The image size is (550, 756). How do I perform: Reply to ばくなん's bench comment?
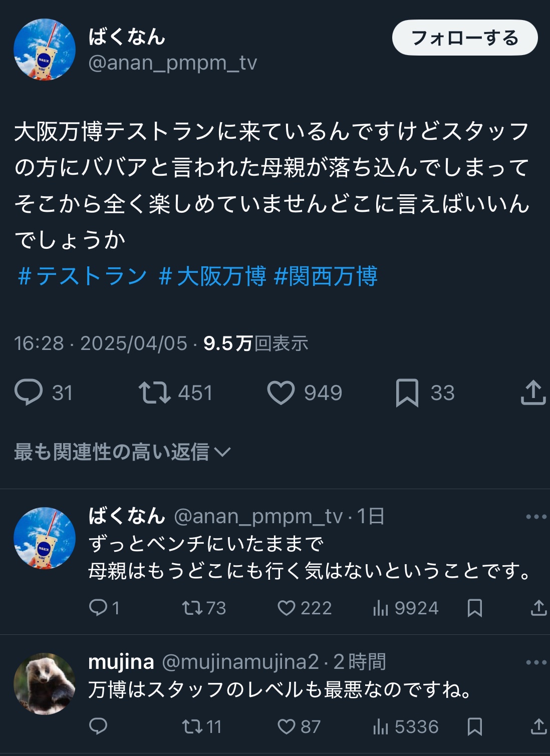[98, 608]
